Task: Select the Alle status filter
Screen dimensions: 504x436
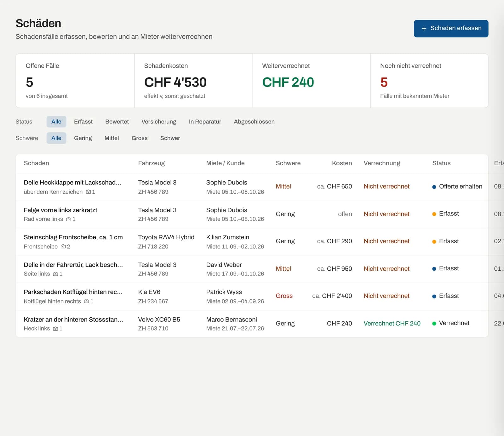Action: pyautogui.click(x=56, y=122)
